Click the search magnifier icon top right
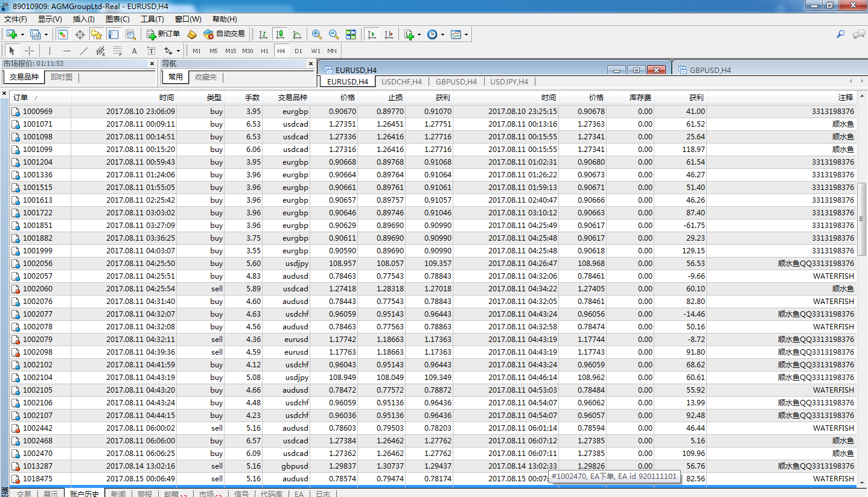Viewport: 868px width, 497px height. click(x=840, y=34)
